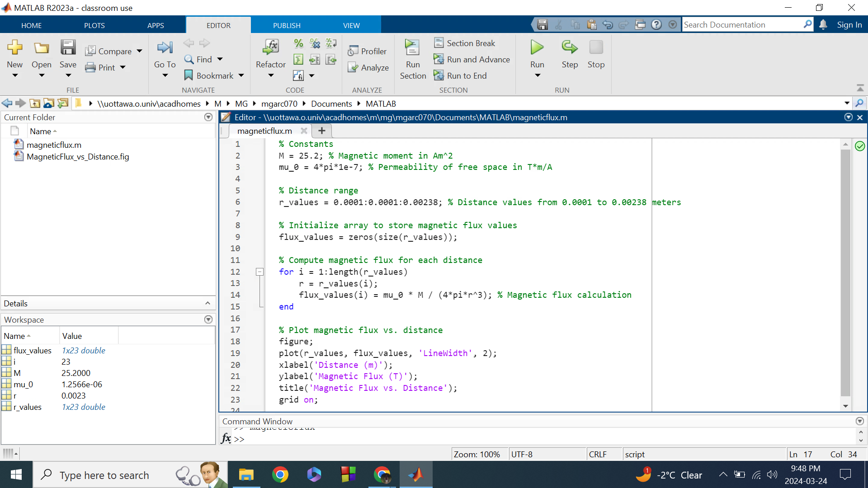868x488 pixels.
Task: Click the wrap comments icon
Action: tap(331, 43)
